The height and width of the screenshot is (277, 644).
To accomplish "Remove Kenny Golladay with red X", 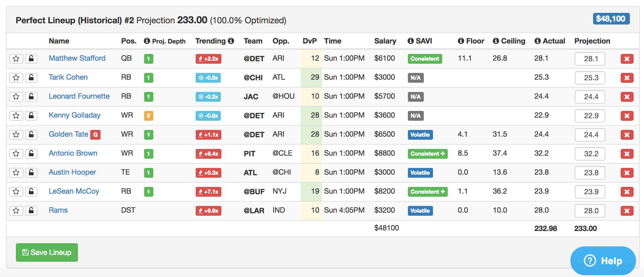I will [627, 116].
